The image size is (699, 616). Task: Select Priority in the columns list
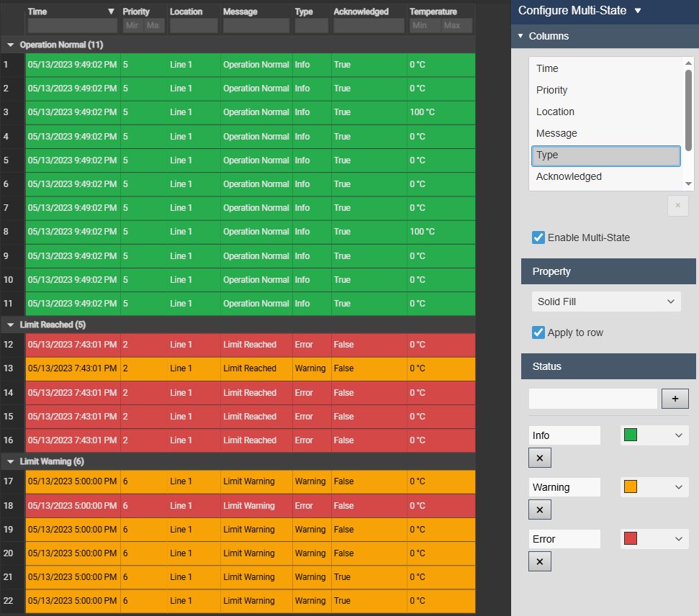(x=606, y=90)
